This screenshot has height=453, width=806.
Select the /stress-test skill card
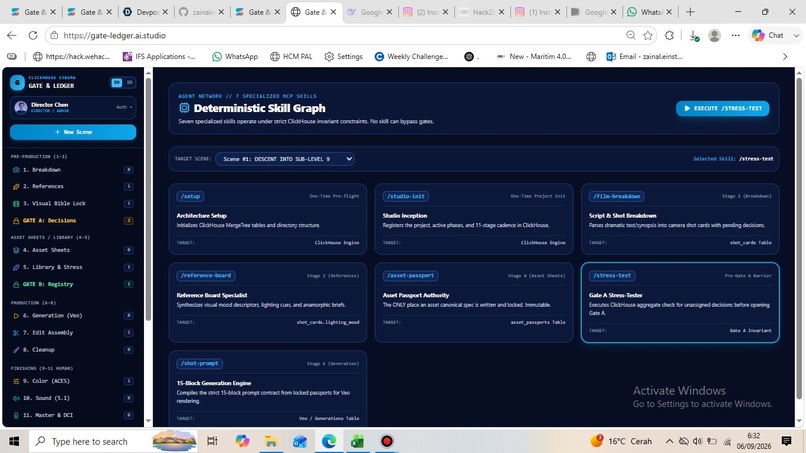(x=680, y=303)
